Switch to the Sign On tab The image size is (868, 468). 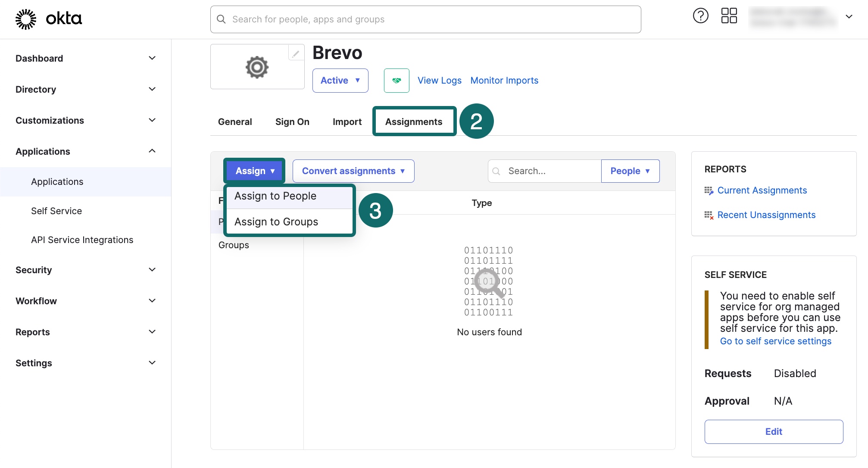292,122
